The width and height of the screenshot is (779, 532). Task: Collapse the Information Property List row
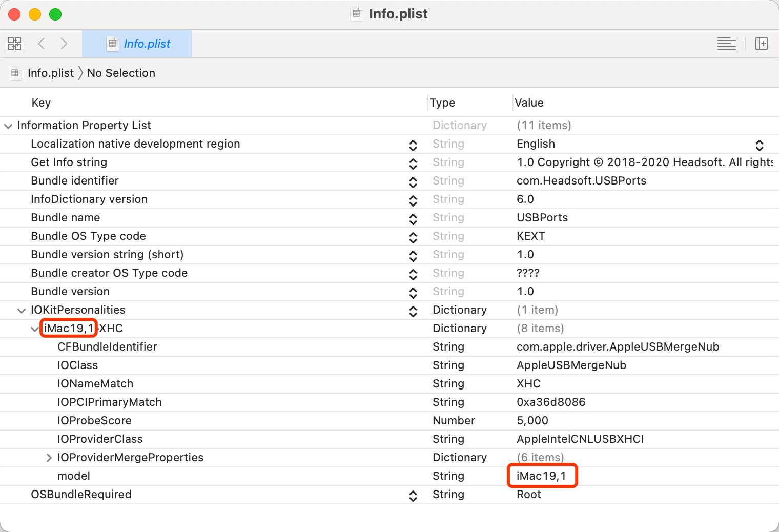(x=8, y=126)
